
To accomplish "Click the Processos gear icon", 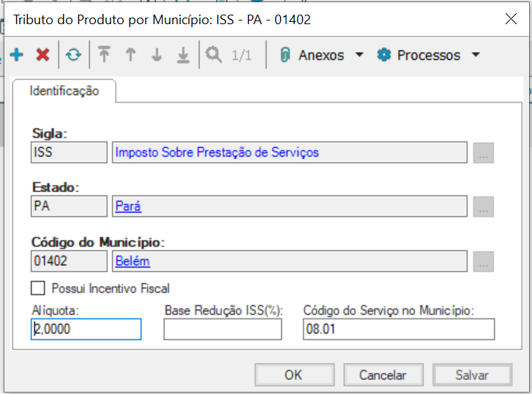I will pyautogui.click(x=384, y=55).
